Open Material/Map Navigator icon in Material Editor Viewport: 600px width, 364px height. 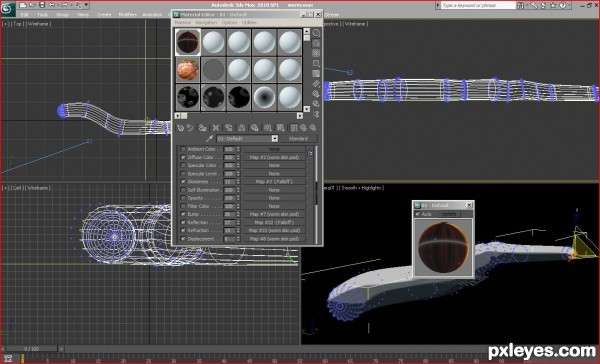[316, 114]
